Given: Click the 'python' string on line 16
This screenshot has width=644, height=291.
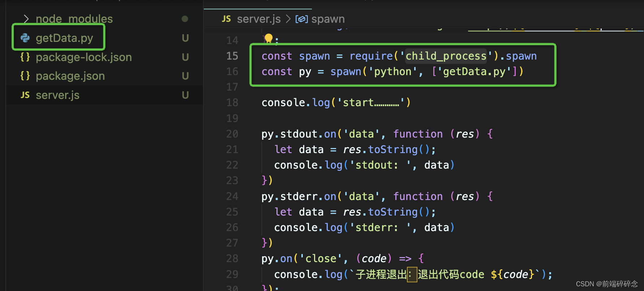Looking at the screenshot, I should click(393, 71).
